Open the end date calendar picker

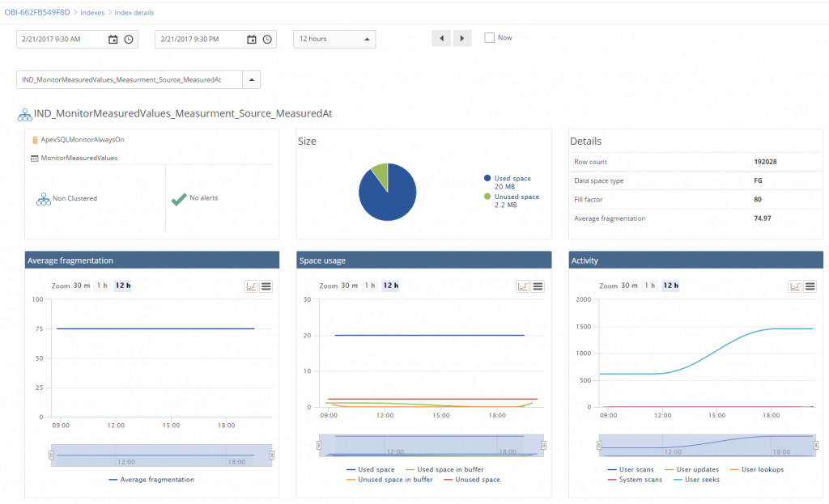coord(252,38)
